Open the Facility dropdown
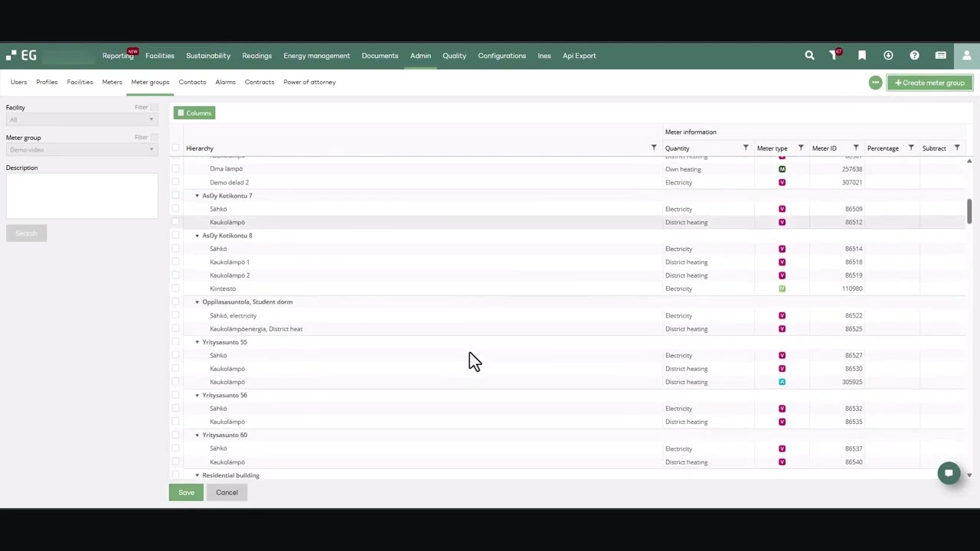Image resolution: width=980 pixels, height=551 pixels. pos(81,119)
